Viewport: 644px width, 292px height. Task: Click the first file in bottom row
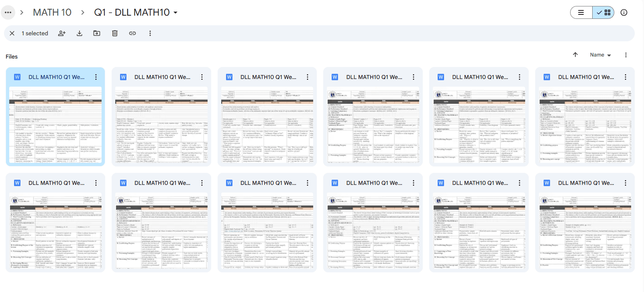pos(55,232)
